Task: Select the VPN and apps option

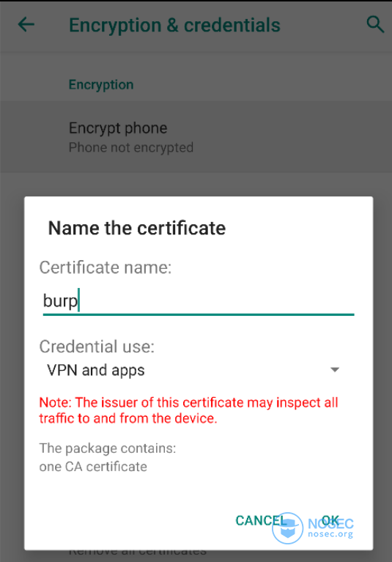Action: [x=96, y=370]
